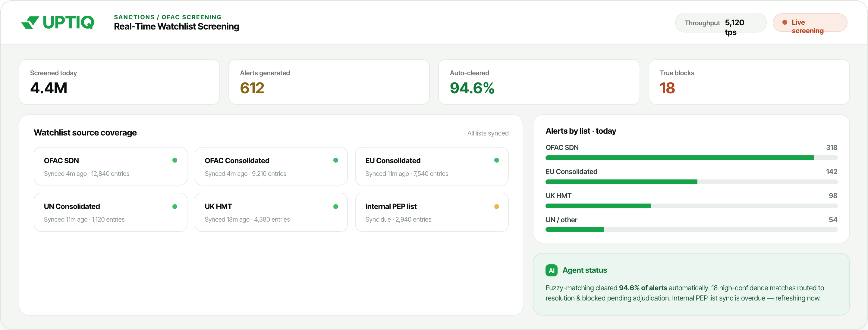Select the Auto-cleared 94.6% card
Viewport: 868px width, 330px height.
coord(539,82)
